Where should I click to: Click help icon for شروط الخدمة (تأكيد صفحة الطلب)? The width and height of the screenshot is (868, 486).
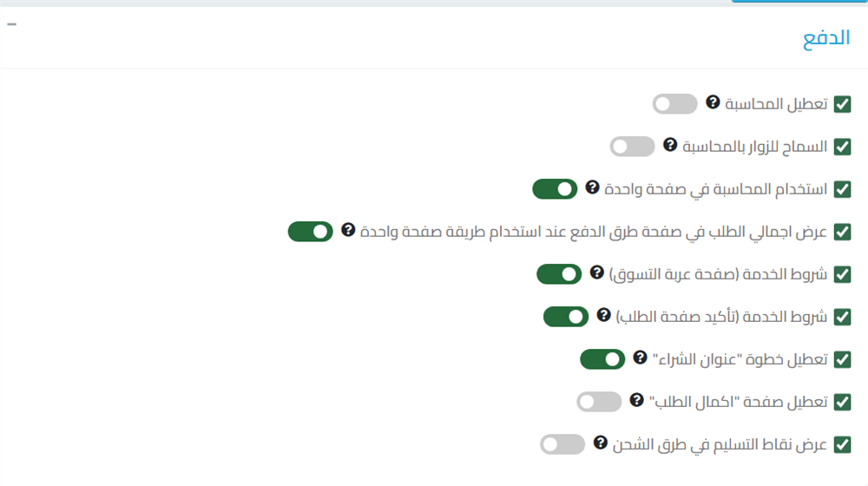click(604, 315)
